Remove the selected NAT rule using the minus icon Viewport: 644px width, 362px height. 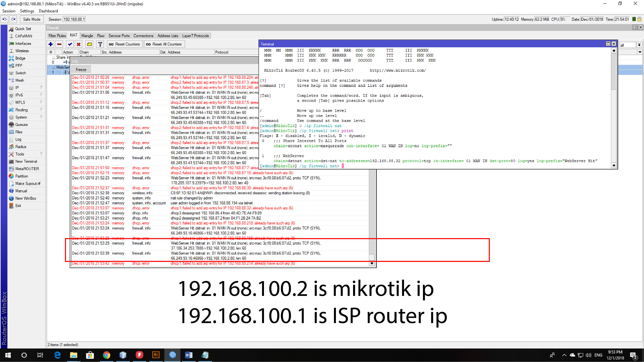(x=59, y=44)
